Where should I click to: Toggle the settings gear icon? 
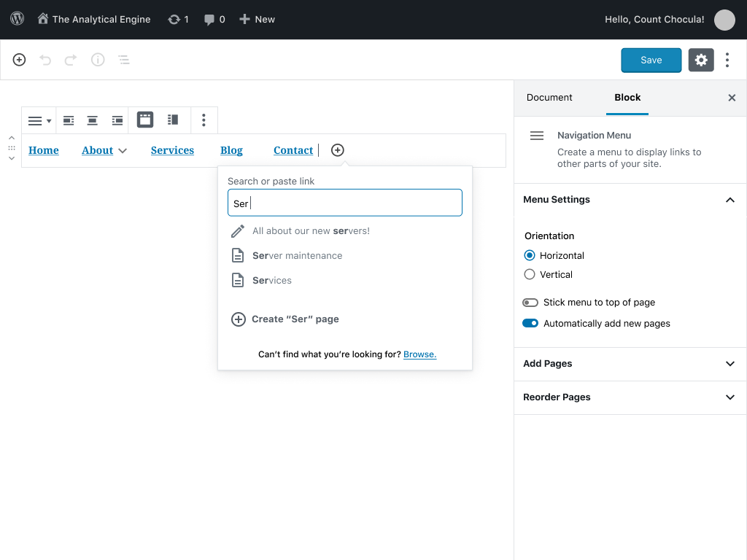click(x=700, y=60)
